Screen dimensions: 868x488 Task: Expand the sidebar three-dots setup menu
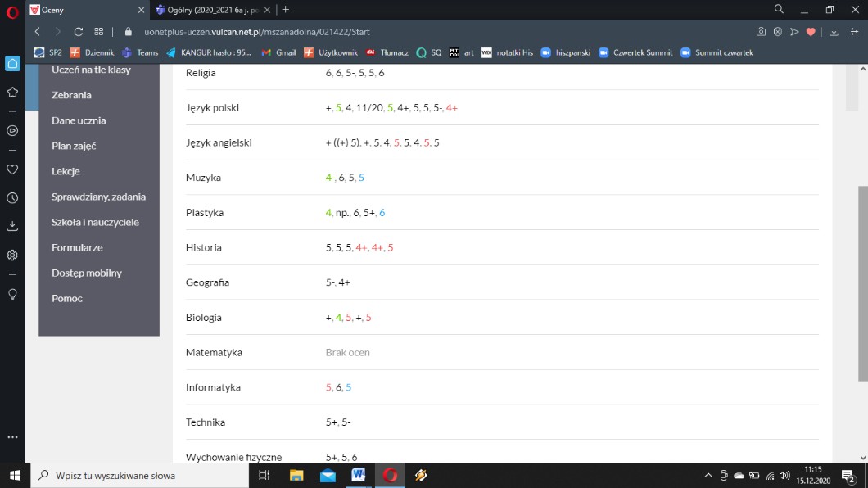point(12,437)
